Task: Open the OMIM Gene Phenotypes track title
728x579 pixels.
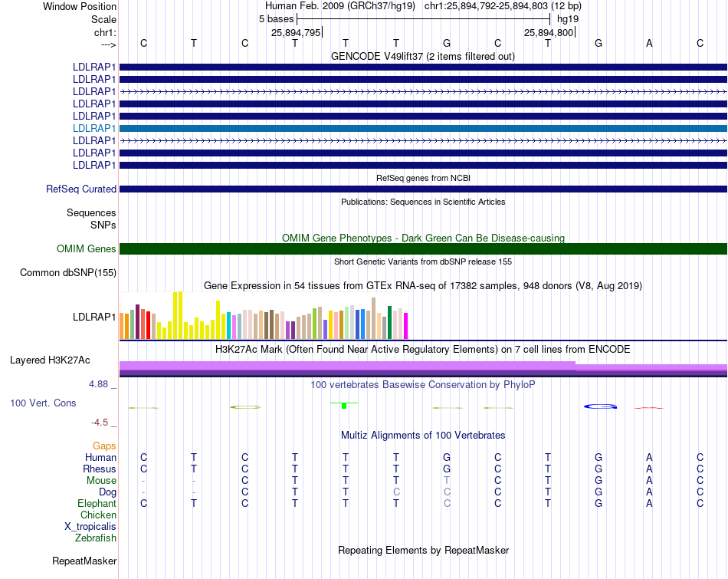Action: 423,238
